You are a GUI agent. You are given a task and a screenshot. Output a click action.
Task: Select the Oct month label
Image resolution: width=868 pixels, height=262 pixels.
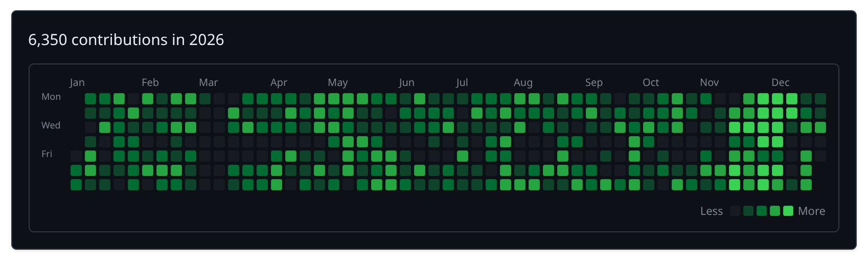[651, 82]
